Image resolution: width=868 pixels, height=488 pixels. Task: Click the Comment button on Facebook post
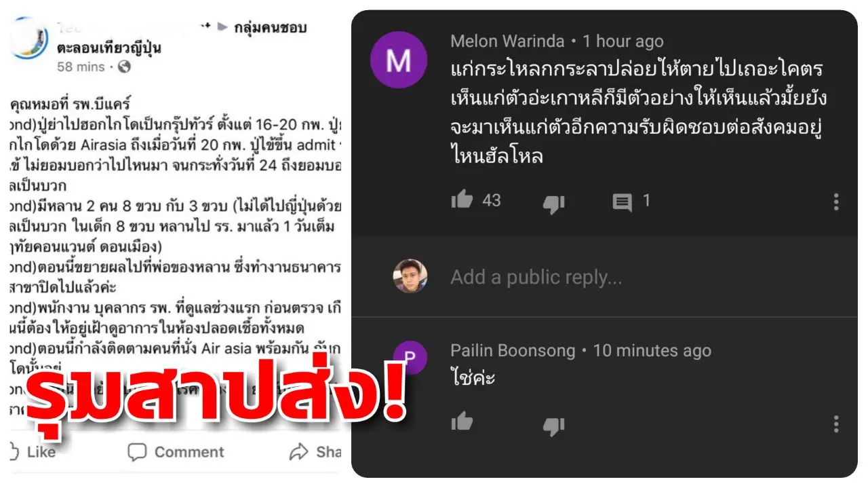176,452
